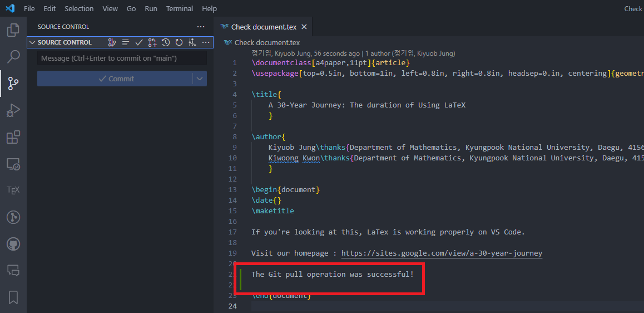
Task: Open the Git Graph circular branch icon
Action: pyautogui.click(x=13, y=217)
